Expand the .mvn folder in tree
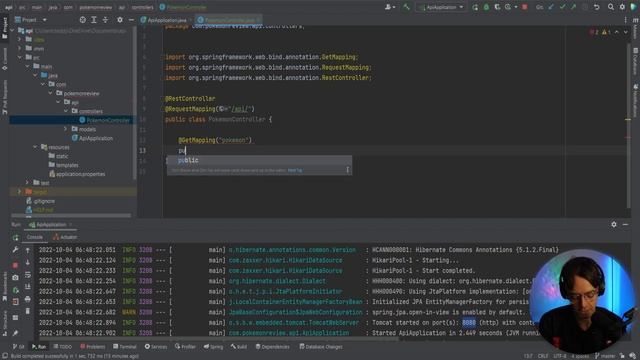The image size is (640, 360). click(20, 49)
